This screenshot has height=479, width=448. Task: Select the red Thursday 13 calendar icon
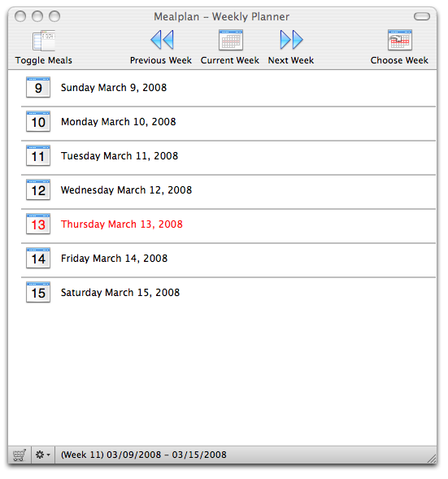(x=38, y=224)
